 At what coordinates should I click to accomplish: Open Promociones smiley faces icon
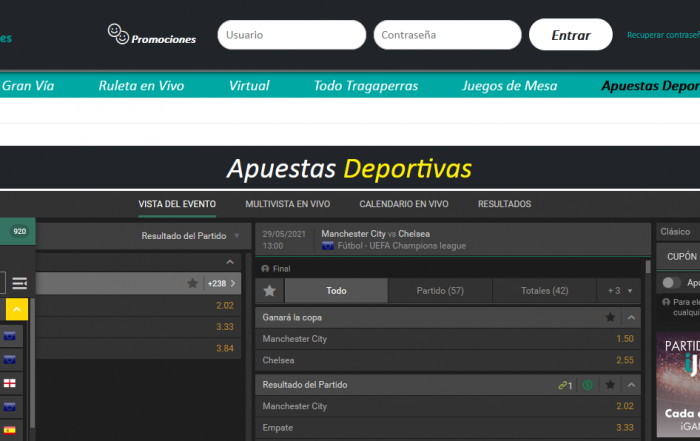(118, 34)
